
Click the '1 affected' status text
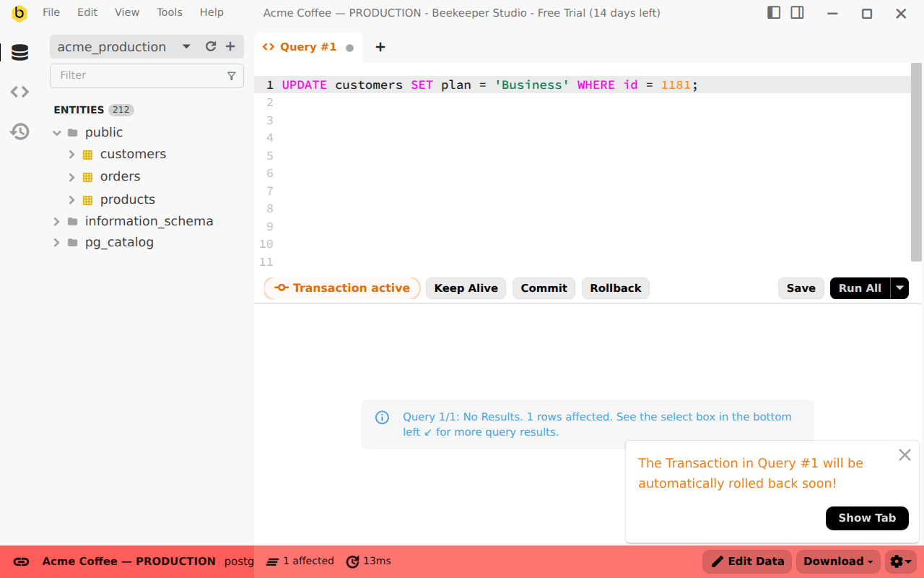tap(308, 561)
